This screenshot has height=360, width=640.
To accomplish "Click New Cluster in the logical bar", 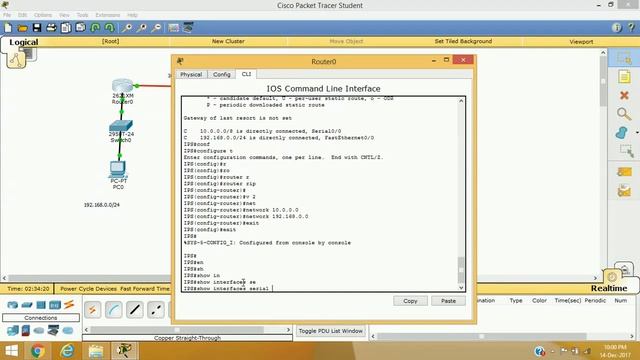I will tap(228, 41).
